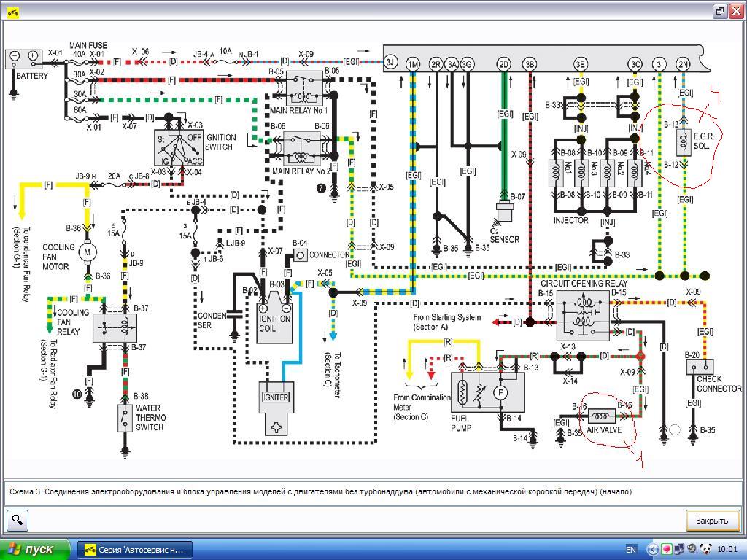
Task: Restore down the diagram window
Action: (719, 11)
